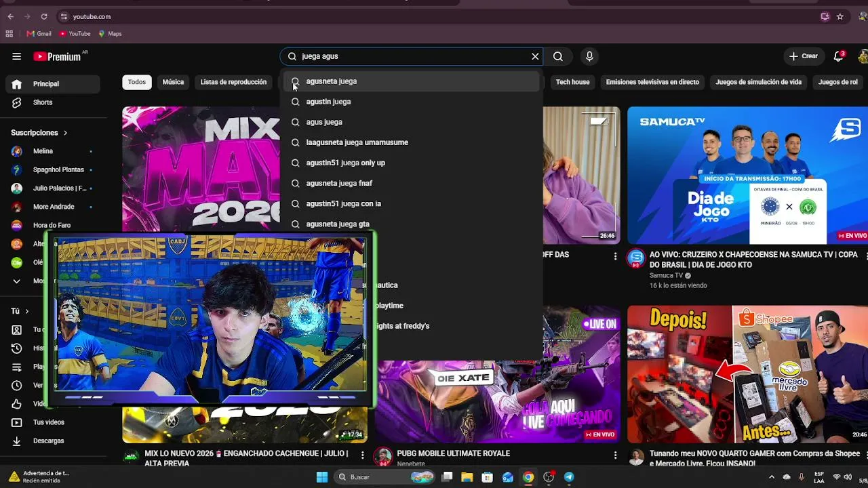Open the Tunando meu NOVO QUARTO GAMER title
The image size is (868, 488).
pos(755,458)
